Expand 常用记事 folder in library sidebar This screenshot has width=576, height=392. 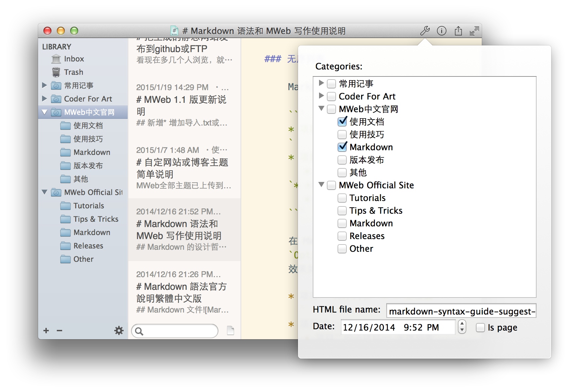tap(44, 85)
